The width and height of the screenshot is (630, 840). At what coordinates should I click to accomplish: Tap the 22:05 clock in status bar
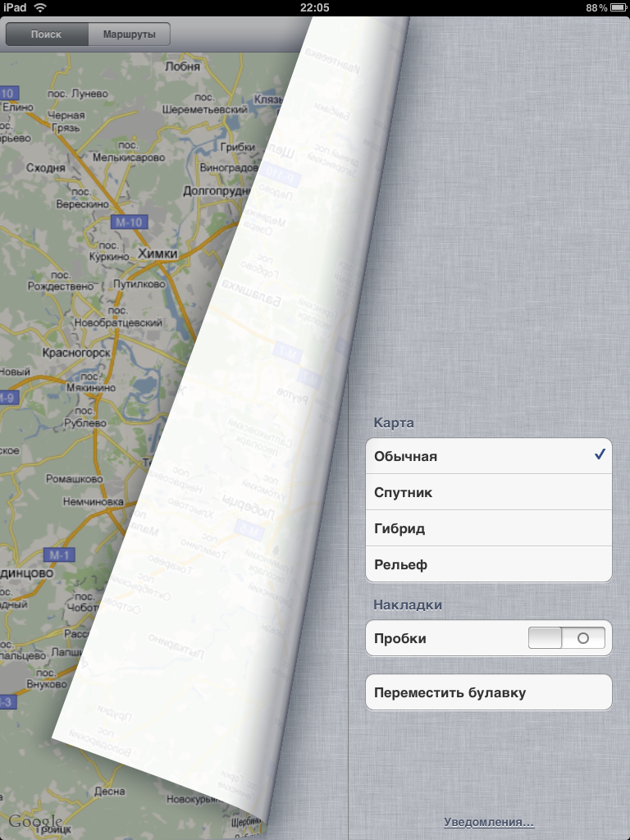[x=315, y=7]
